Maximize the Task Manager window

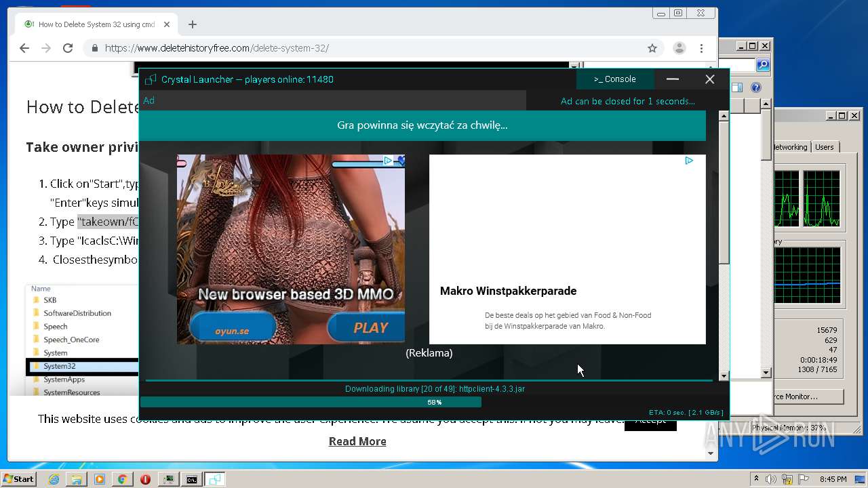(x=842, y=116)
